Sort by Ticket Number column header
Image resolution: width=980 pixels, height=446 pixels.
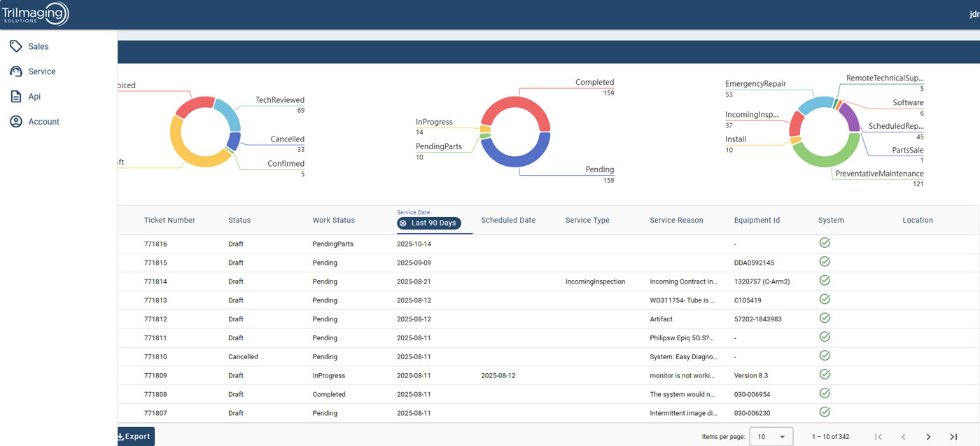pos(169,220)
